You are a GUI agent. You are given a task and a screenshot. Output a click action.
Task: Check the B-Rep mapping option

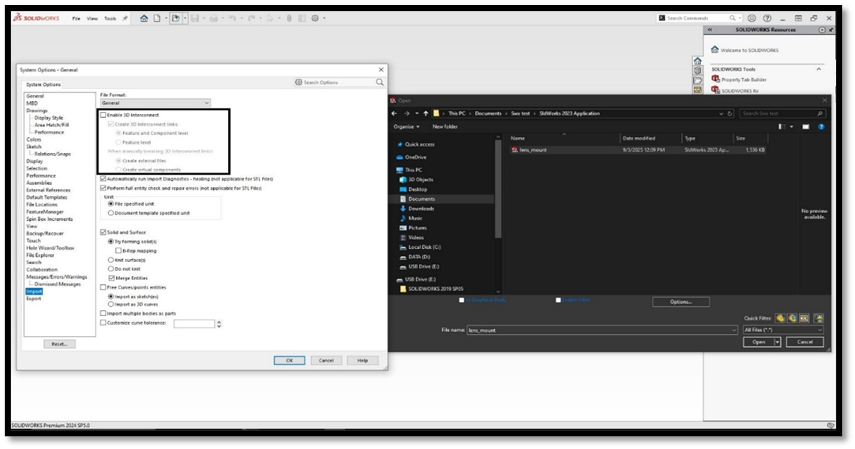118,251
